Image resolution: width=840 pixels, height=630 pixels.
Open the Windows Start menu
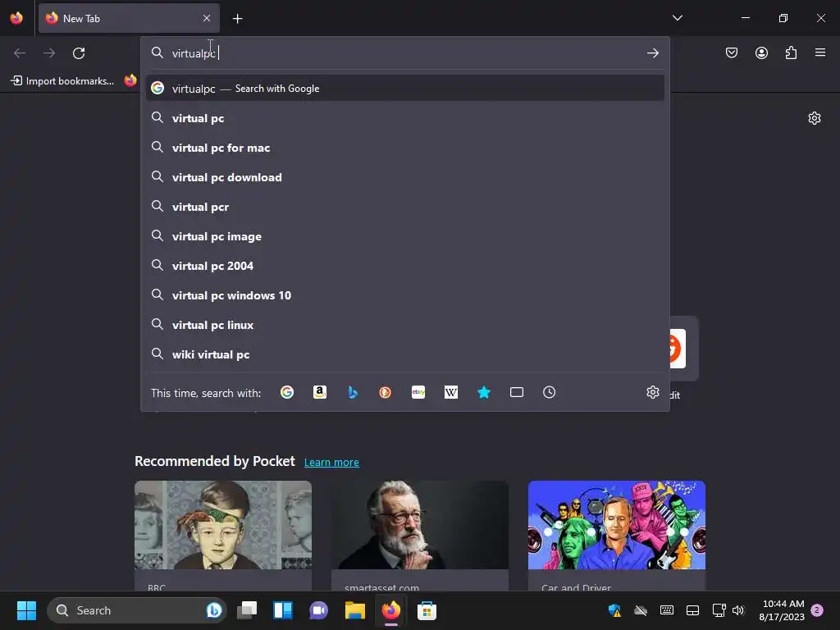click(x=26, y=610)
